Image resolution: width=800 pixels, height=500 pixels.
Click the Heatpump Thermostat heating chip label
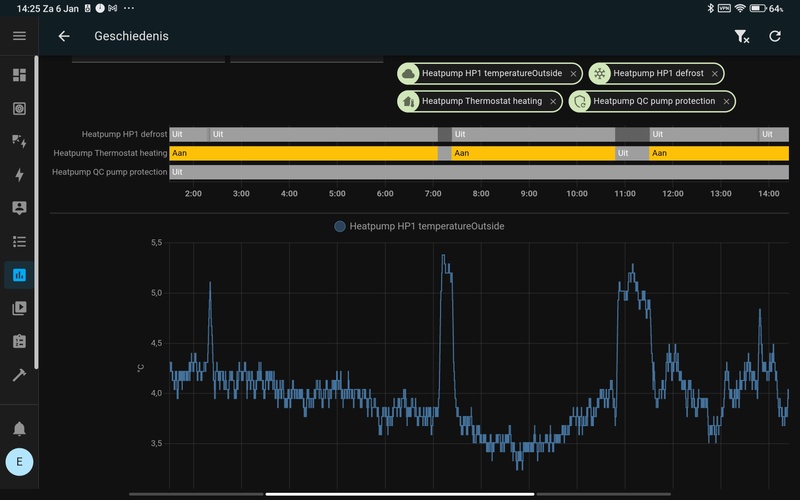pyautogui.click(x=482, y=101)
